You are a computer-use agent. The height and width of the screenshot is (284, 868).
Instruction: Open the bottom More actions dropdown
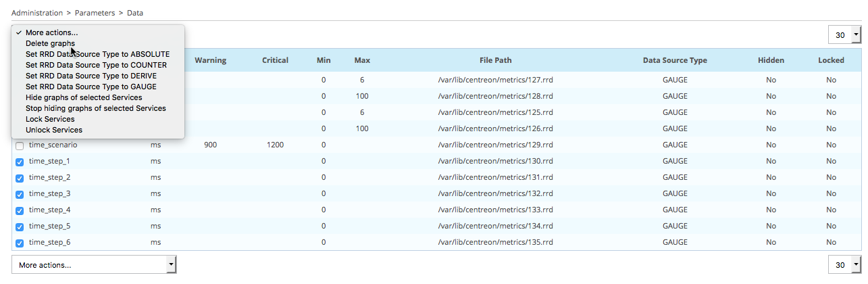94,265
